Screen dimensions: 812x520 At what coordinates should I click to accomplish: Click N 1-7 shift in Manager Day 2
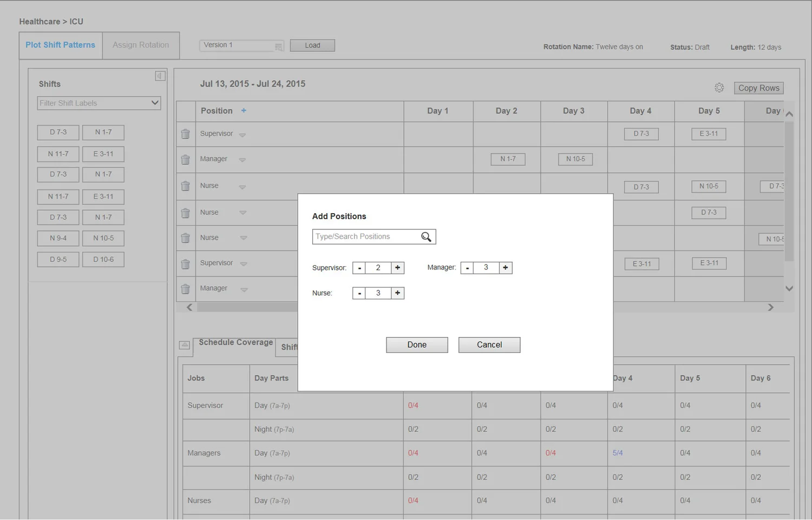tap(508, 159)
